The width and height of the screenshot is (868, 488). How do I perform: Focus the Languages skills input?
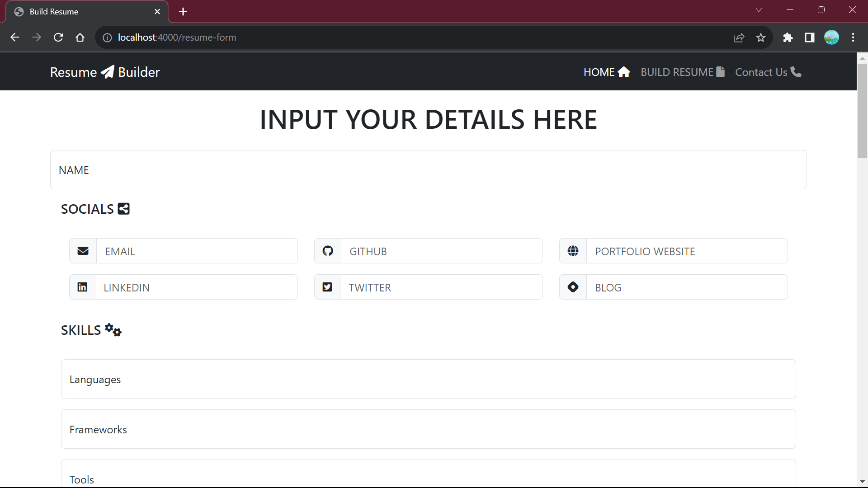[428, 379]
